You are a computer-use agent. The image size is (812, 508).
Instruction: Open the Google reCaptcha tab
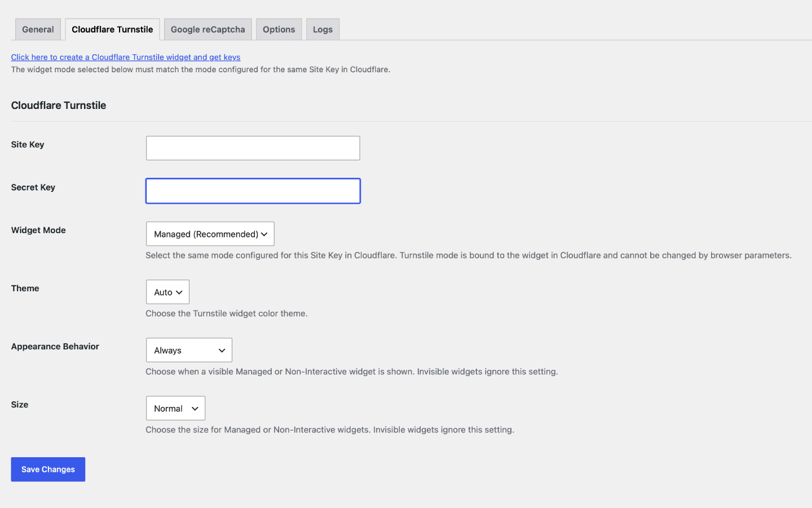tap(208, 29)
